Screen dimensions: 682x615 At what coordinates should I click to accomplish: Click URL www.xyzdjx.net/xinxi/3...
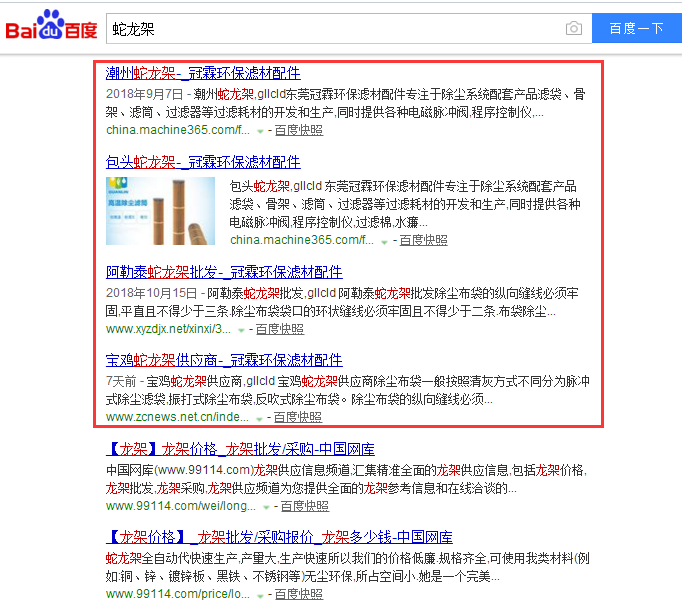pyautogui.click(x=168, y=329)
